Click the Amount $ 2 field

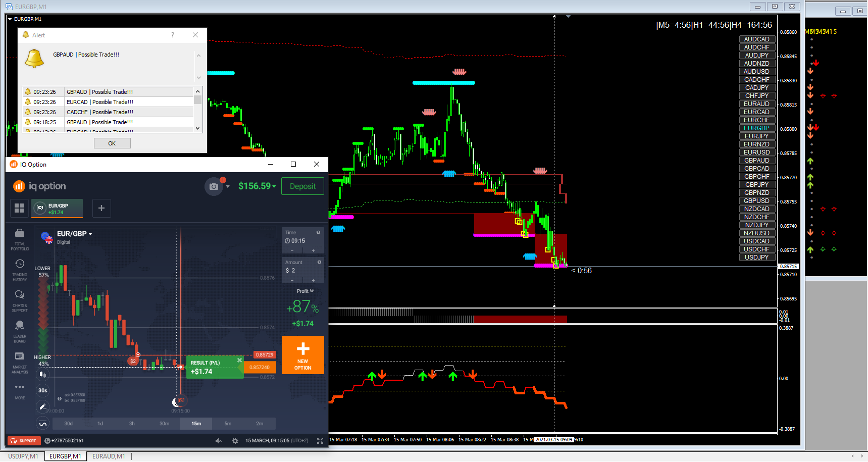(x=303, y=271)
